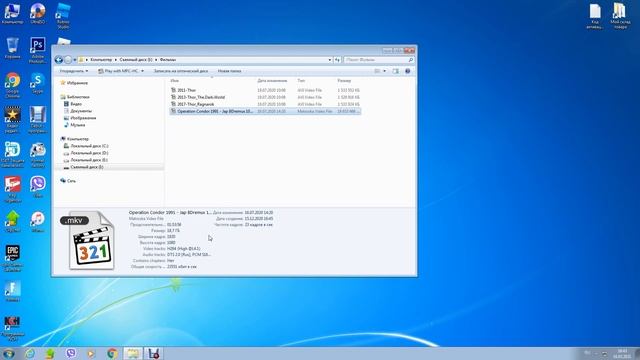
Task: Open Adobe Photoshop desktop shortcut
Action: point(38,50)
